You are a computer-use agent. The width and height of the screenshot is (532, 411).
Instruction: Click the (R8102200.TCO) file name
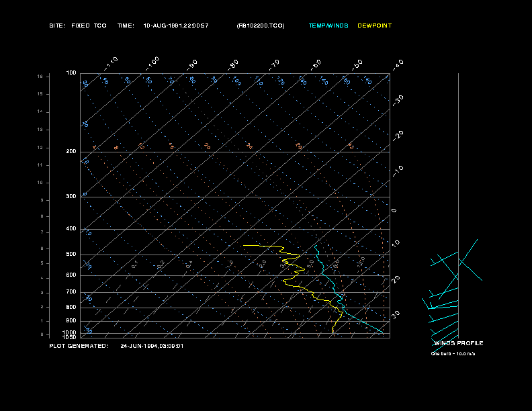point(261,26)
